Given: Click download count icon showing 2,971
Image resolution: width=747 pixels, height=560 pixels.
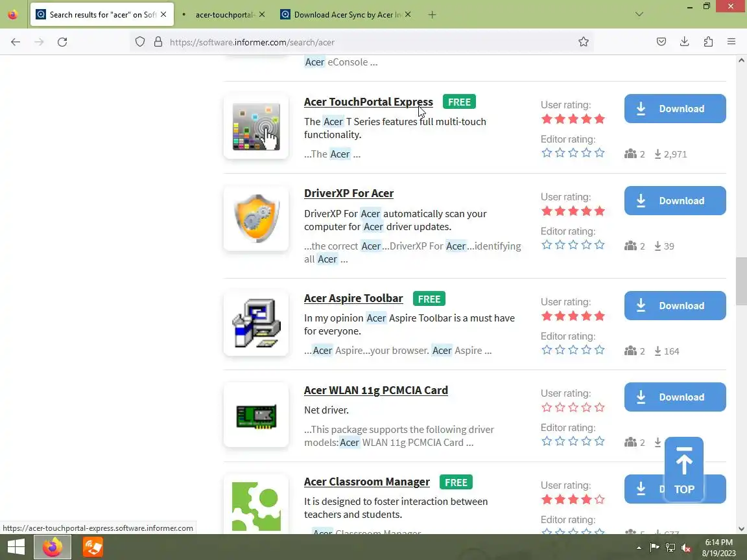Looking at the screenshot, I should tap(658, 154).
